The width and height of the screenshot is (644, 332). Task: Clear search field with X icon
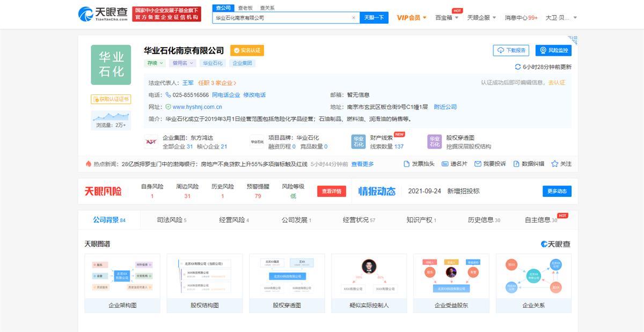coord(354,18)
